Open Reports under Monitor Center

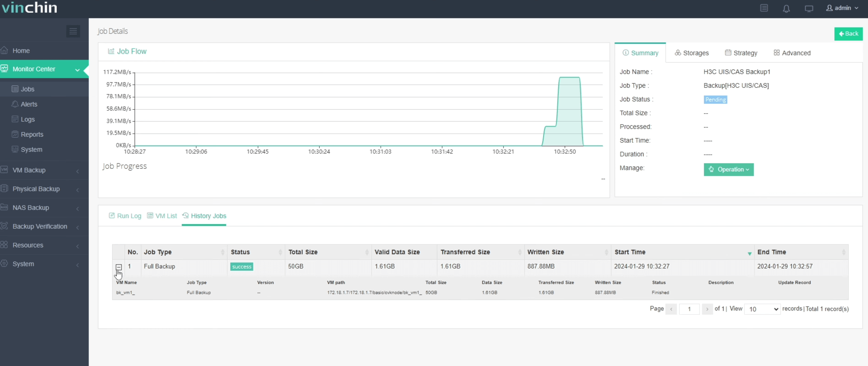click(44, 135)
